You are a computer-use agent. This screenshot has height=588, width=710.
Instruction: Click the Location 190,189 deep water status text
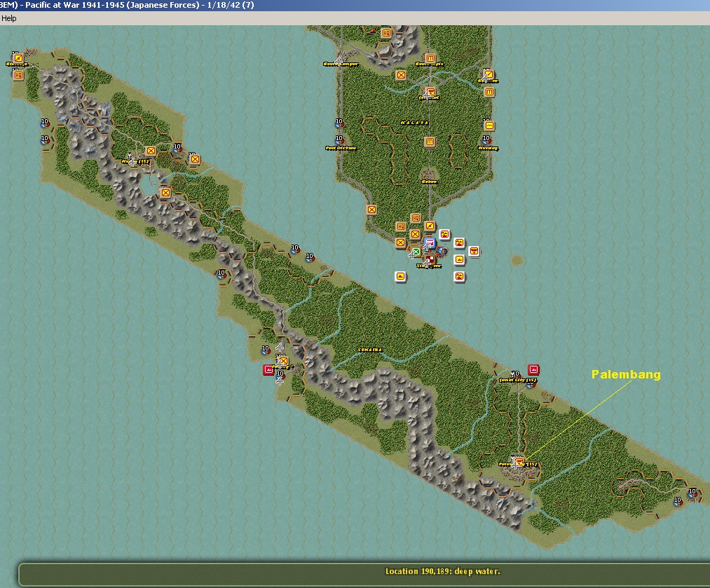(x=443, y=571)
